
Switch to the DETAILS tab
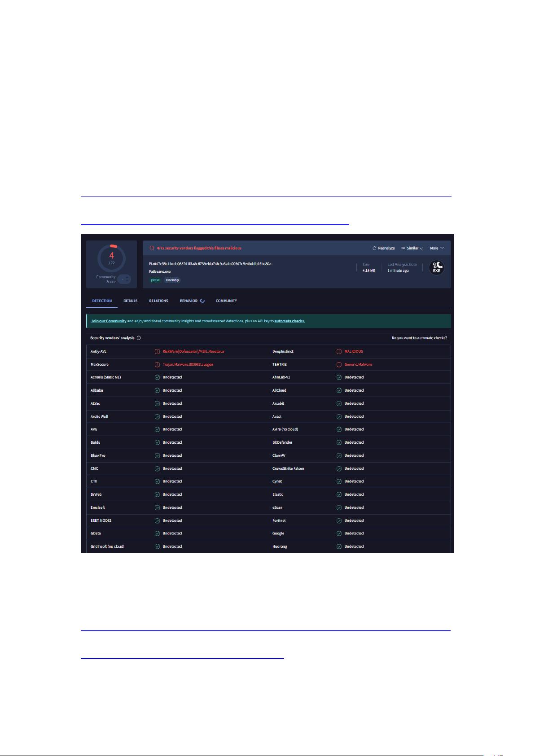[x=131, y=301]
